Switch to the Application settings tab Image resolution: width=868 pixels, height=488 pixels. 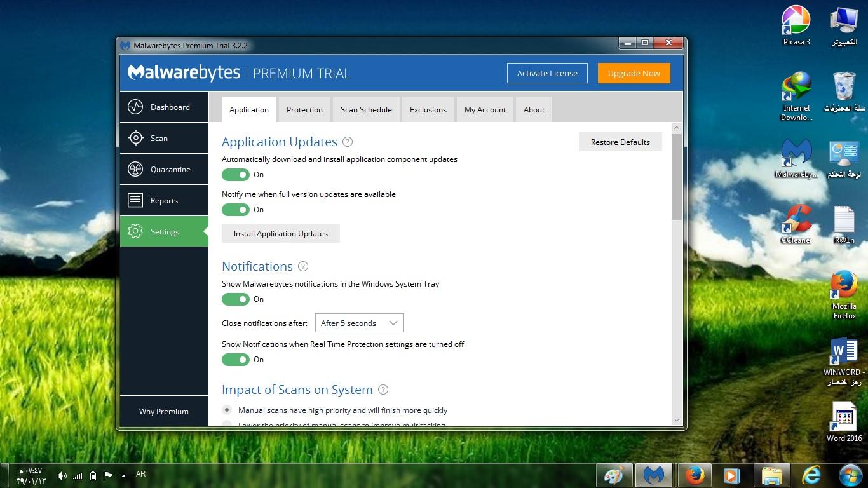pos(249,109)
